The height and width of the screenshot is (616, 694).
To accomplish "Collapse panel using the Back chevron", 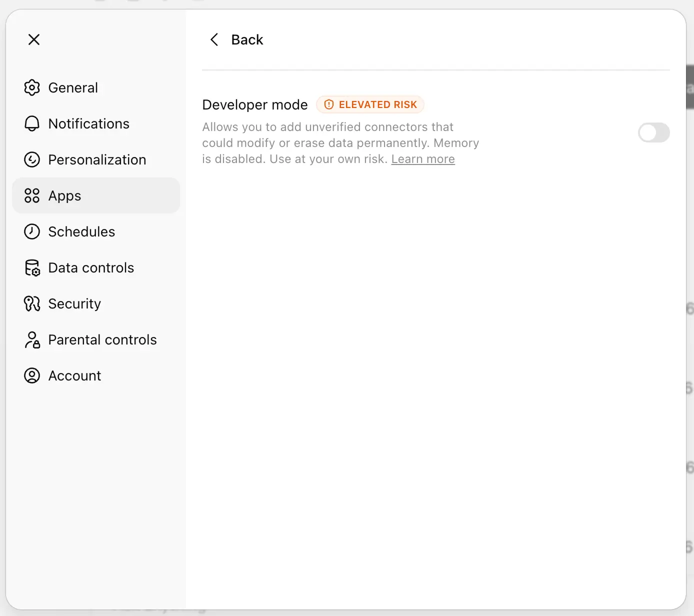I will [x=214, y=39].
